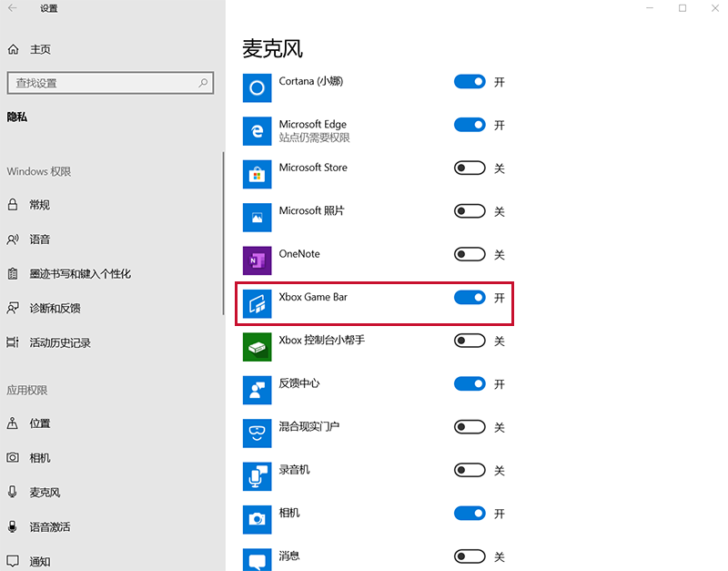Open 位置 app permissions page
The width and height of the screenshot is (728, 571).
40,423
